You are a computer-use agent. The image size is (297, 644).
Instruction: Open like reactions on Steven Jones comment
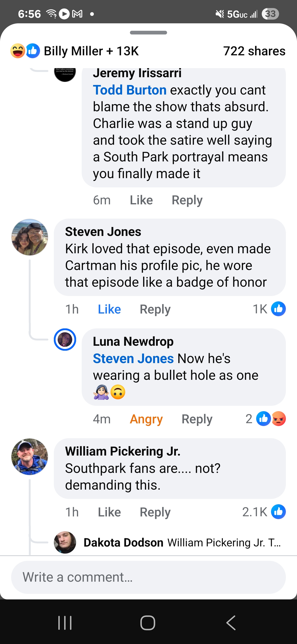[x=278, y=309]
